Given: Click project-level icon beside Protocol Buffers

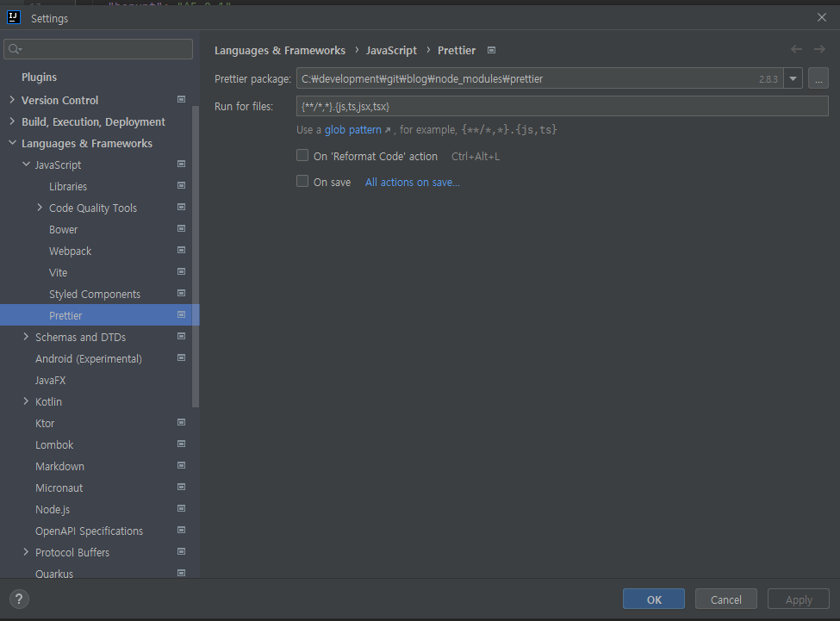Looking at the screenshot, I should point(181,551).
